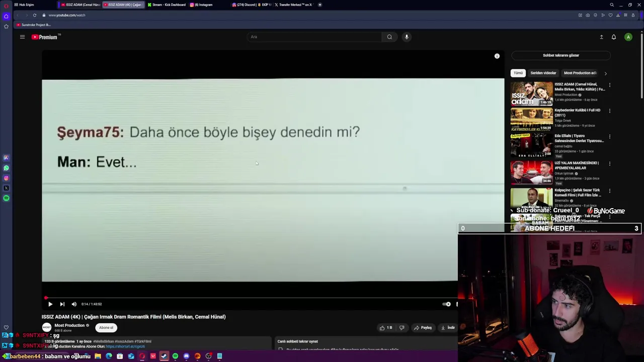Skip to the next video

click(62, 304)
